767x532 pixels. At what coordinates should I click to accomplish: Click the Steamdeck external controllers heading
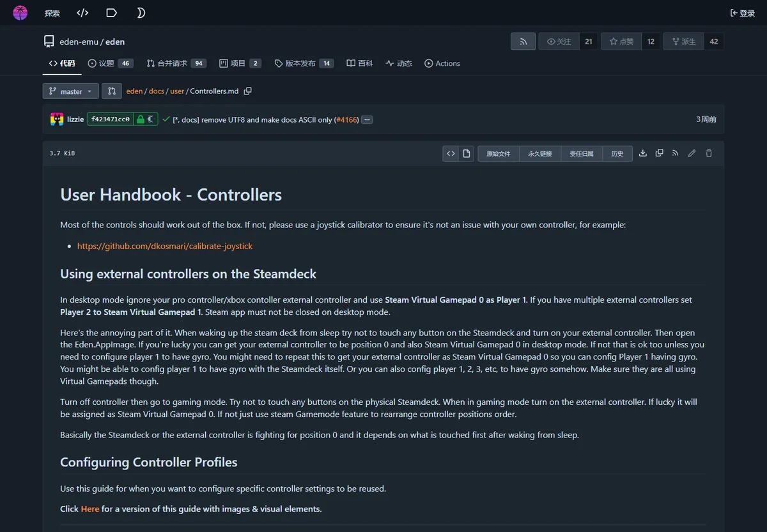point(189,274)
